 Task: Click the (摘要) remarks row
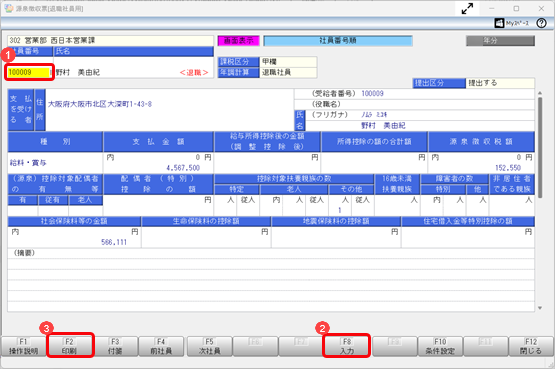[271, 253]
